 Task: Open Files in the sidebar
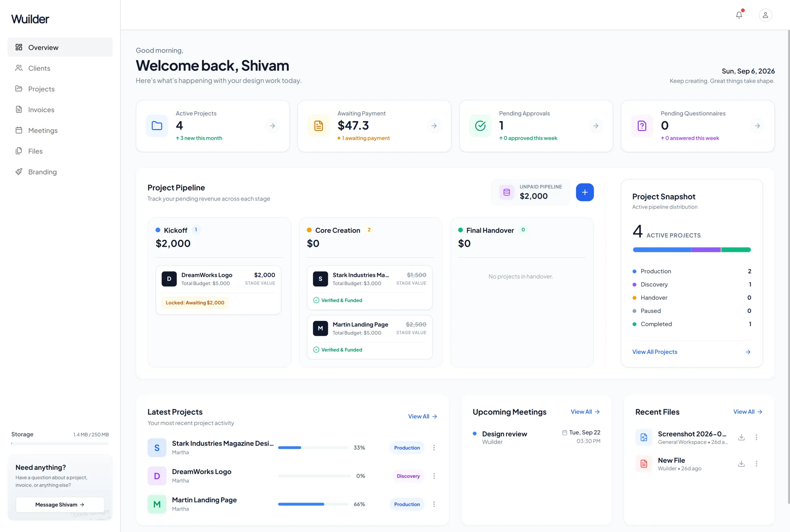click(60, 151)
